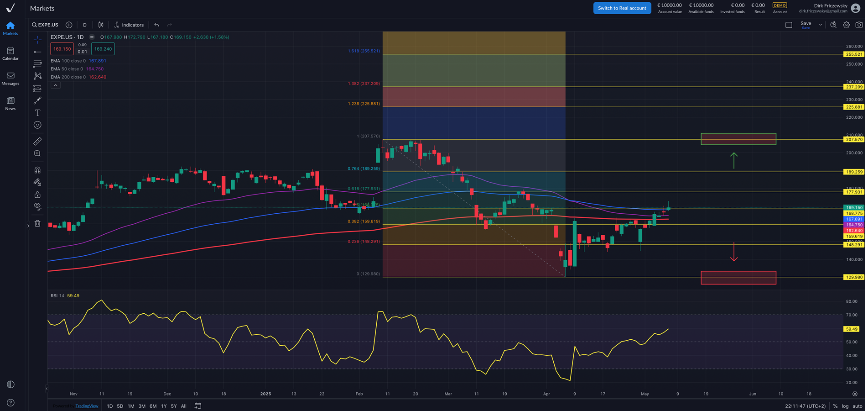This screenshot has height=411, width=868.
Task: Open chart settings gear icon
Action: click(846, 25)
